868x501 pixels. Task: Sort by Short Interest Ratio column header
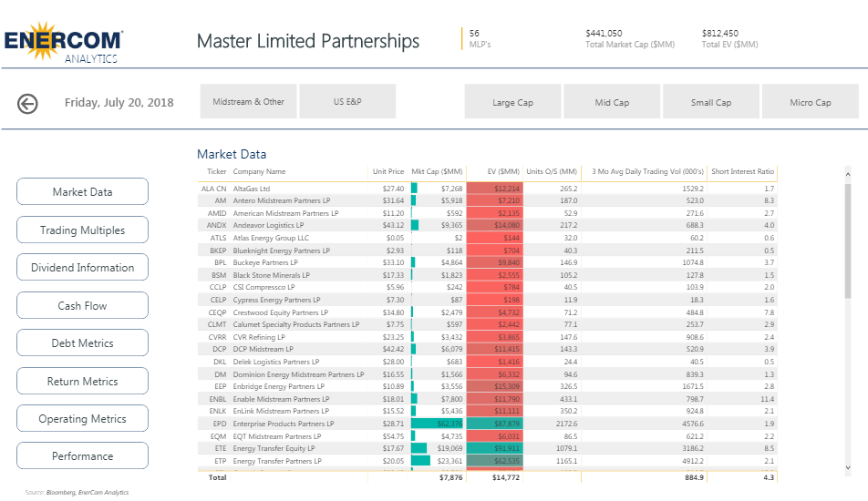click(x=742, y=171)
